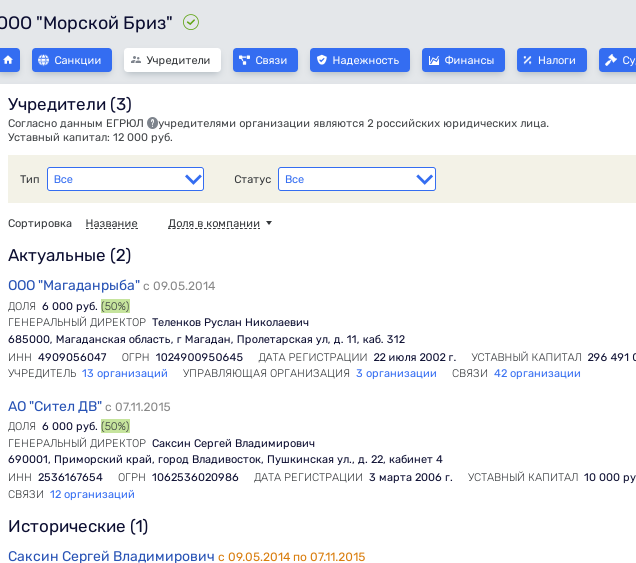Click the Магаданрыба 50% share badge
The width and height of the screenshot is (636, 563).
pos(115,306)
